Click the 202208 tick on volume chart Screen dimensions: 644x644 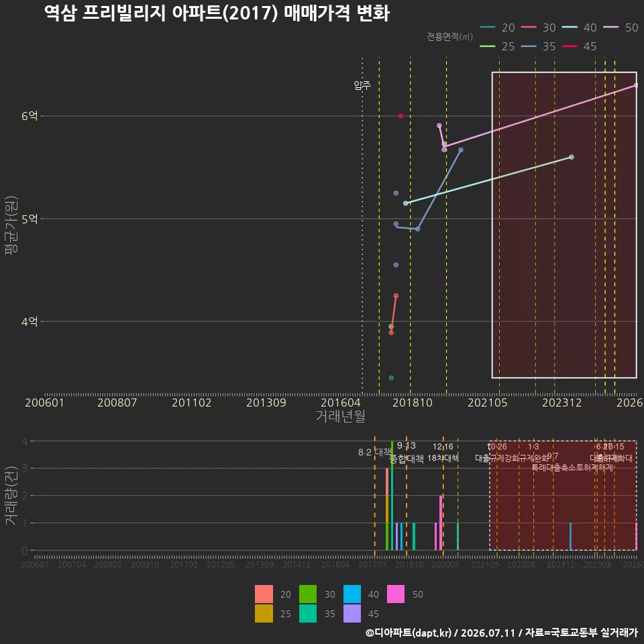[521, 565]
